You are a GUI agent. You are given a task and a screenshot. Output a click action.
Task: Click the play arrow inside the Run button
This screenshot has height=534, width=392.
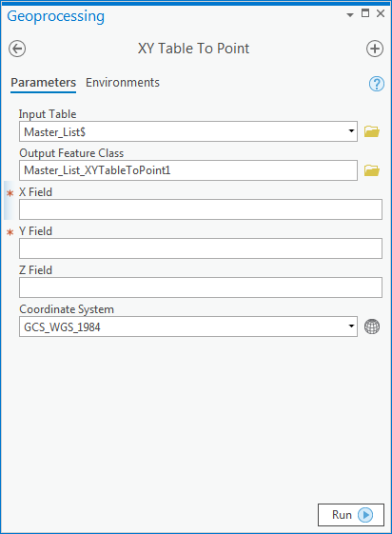click(x=365, y=515)
